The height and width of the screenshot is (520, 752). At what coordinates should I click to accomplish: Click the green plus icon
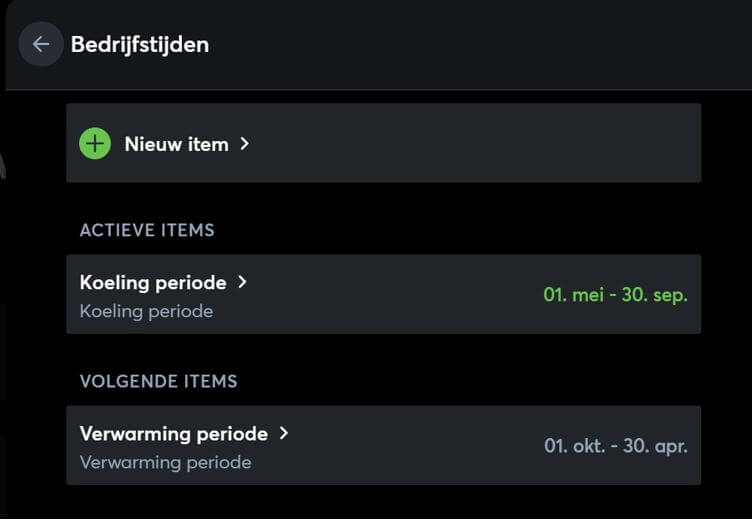pos(95,144)
